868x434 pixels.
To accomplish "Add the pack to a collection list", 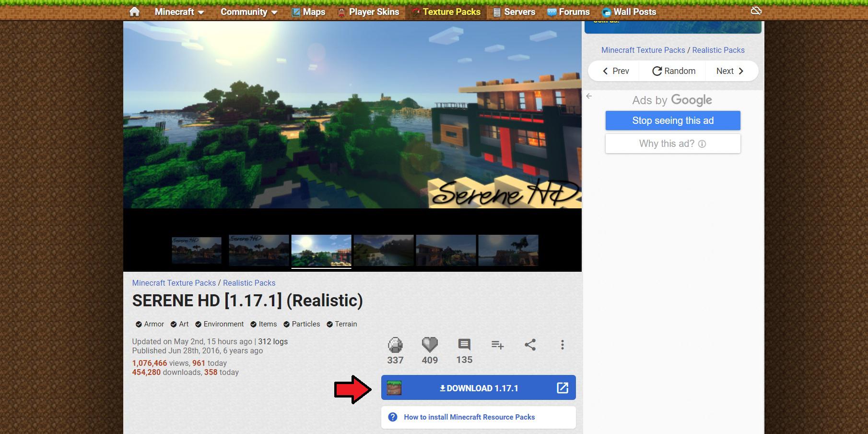I will [497, 345].
